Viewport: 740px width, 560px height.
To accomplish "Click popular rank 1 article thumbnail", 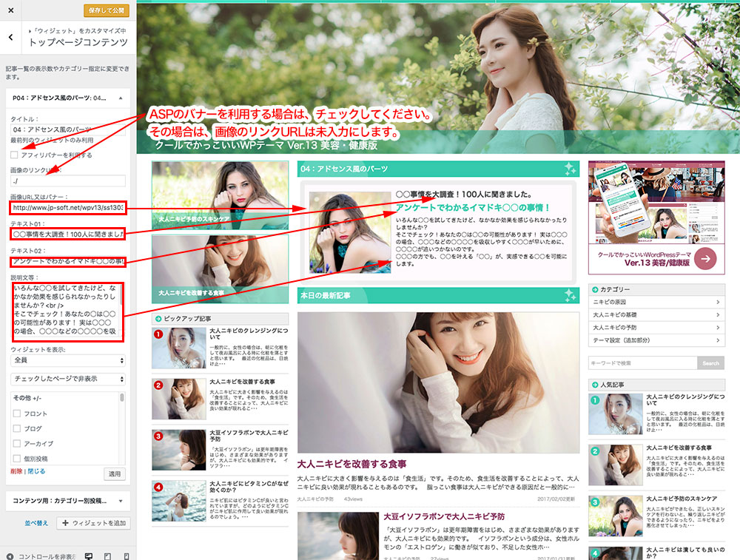I will point(616,414).
